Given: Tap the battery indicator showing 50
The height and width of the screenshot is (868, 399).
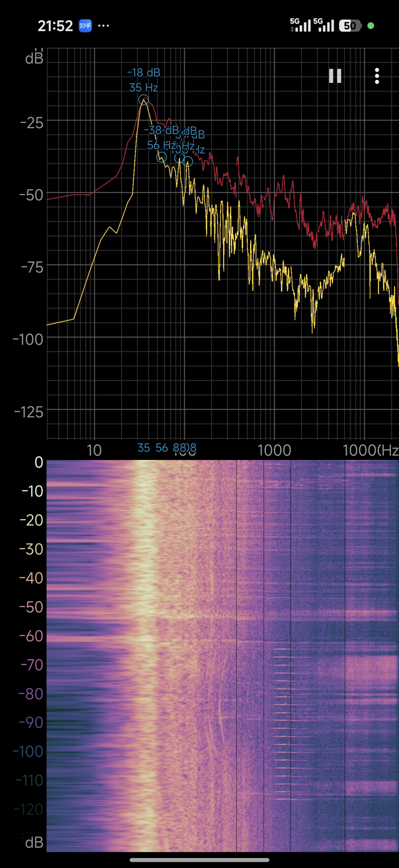Looking at the screenshot, I should 350,26.
